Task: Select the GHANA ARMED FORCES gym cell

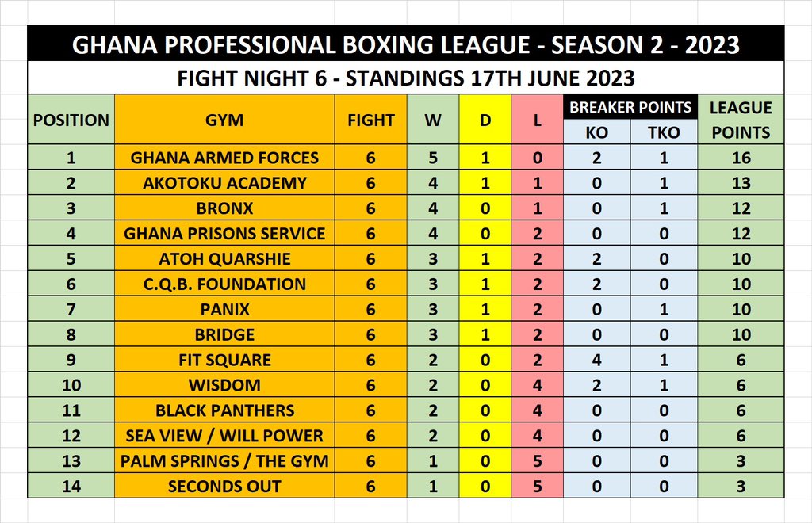Action: [x=224, y=157]
